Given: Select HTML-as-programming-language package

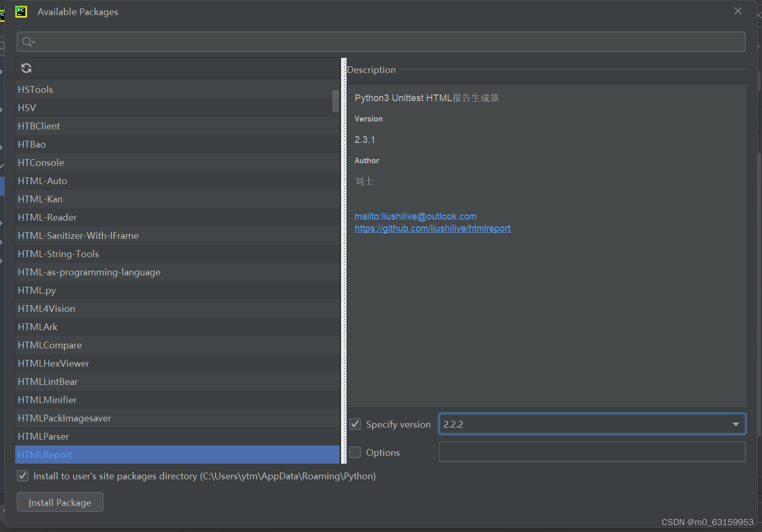Looking at the screenshot, I should [x=177, y=272].
